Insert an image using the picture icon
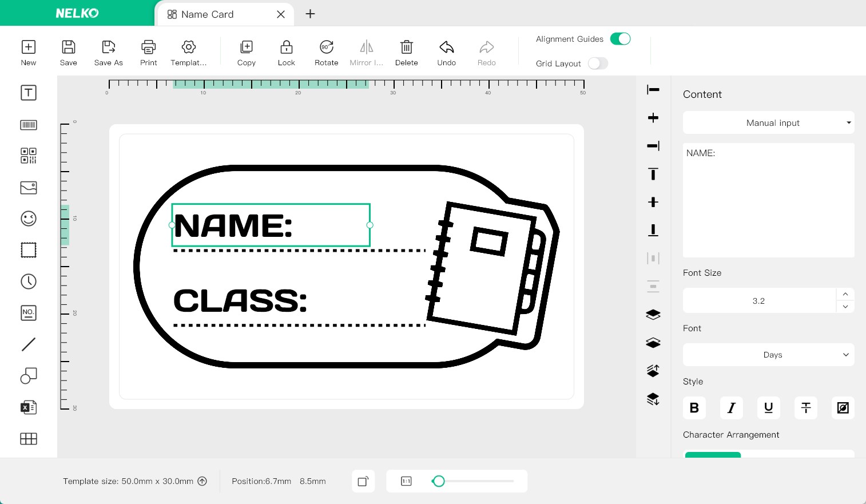Screen dimensions: 866x504 [29, 188]
